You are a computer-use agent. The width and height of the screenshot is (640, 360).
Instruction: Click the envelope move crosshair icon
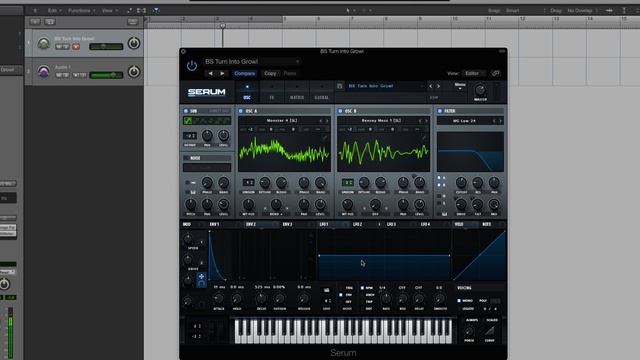(x=201, y=276)
